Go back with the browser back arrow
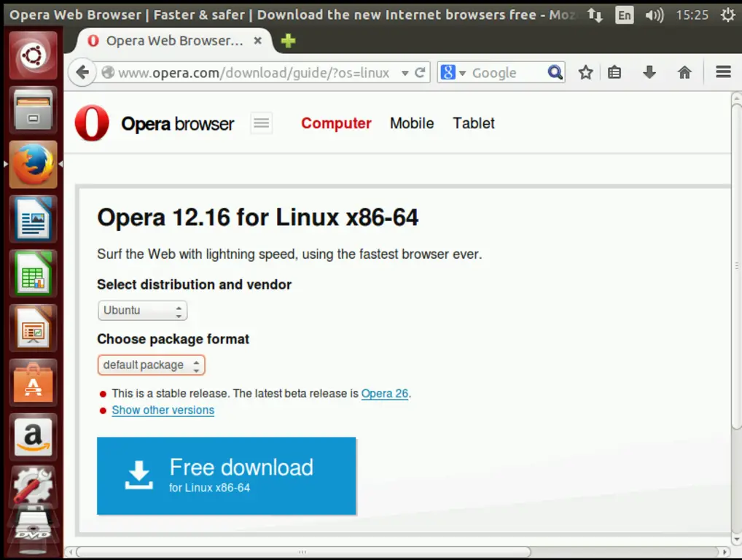The height and width of the screenshot is (560, 742). coord(83,72)
